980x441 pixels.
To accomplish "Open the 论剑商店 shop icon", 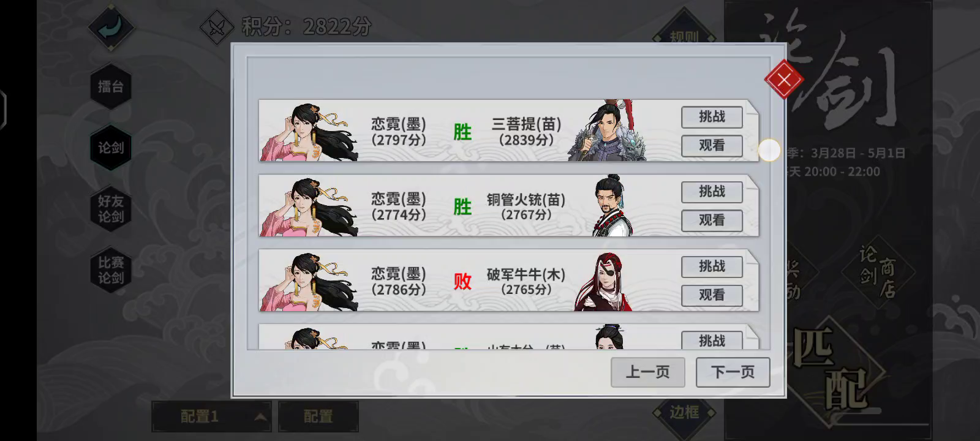I will (878, 271).
